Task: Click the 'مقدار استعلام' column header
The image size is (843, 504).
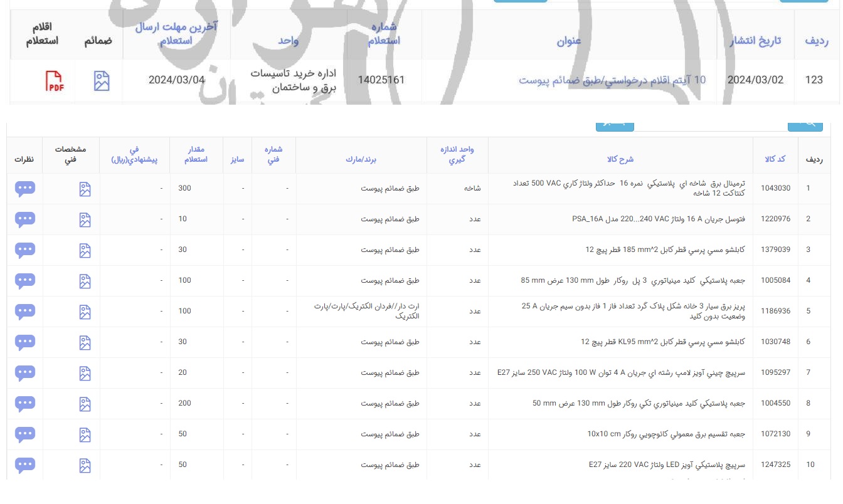Action: click(x=196, y=154)
